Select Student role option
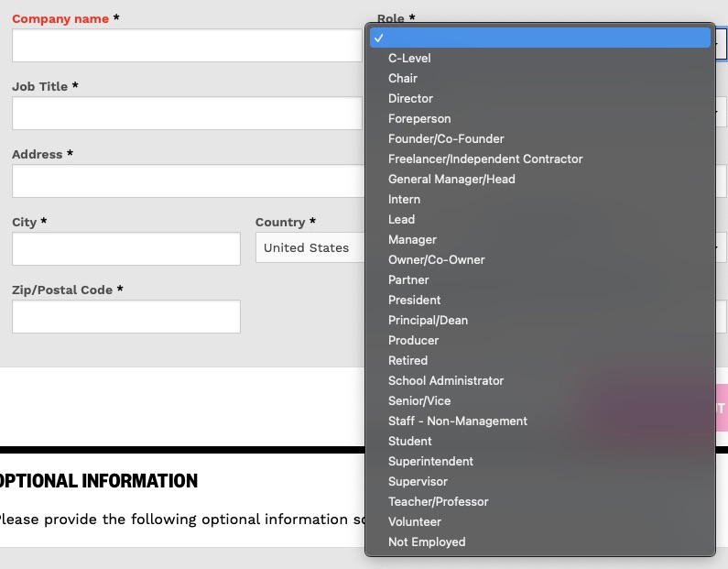The image size is (728, 569). click(x=409, y=441)
